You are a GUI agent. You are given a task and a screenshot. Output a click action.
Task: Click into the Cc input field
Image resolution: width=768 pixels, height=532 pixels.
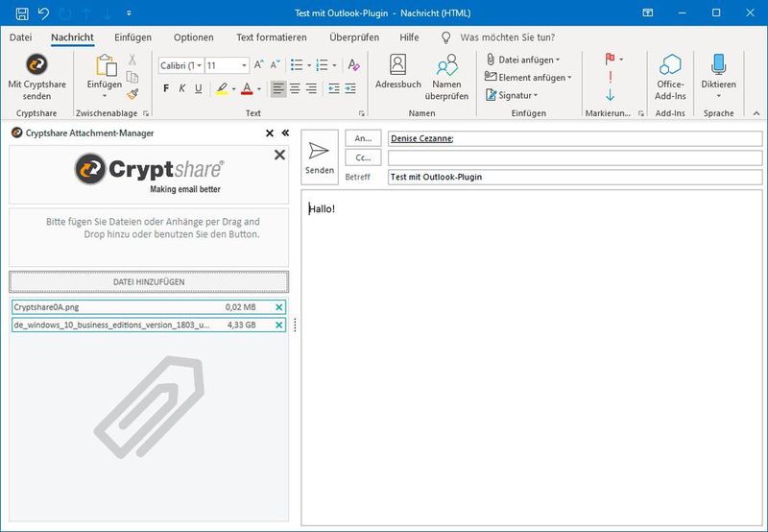click(x=575, y=157)
